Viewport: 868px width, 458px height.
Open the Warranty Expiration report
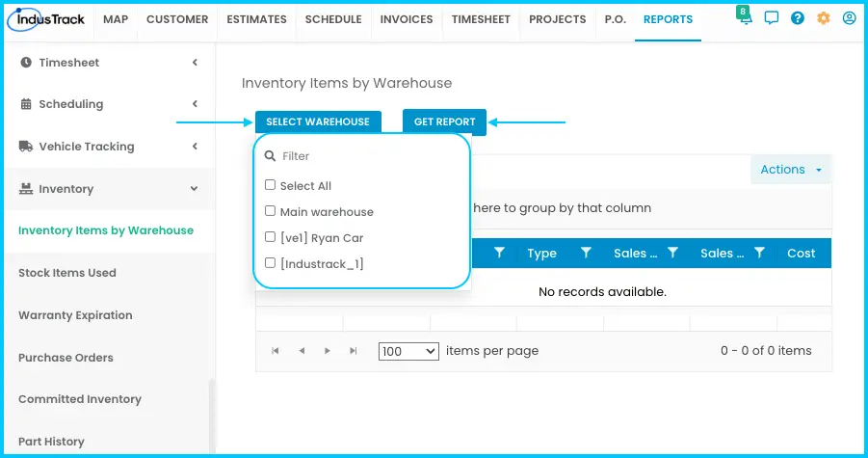pos(75,315)
